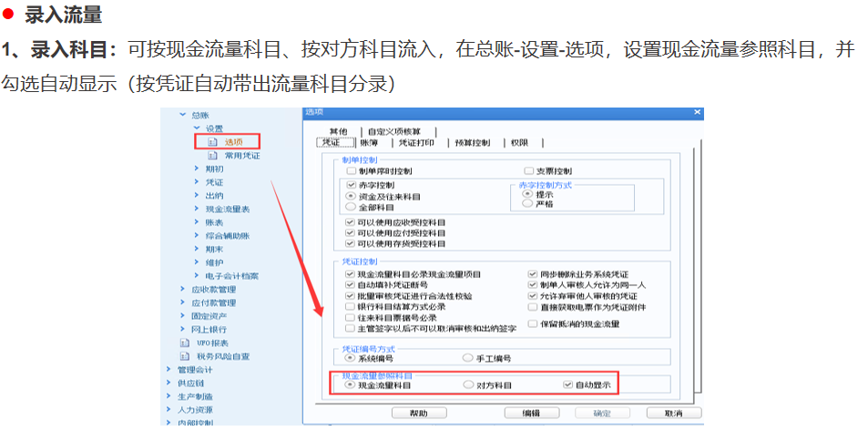Expand the 网上银行 module
The image size is (868, 431).
click(x=183, y=329)
